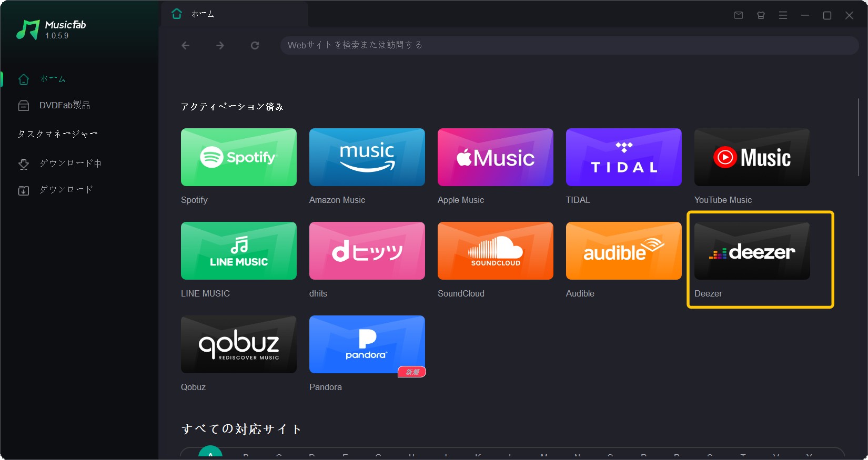
Task: Click the 新規 badge on Pandora
Action: pos(412,372)
